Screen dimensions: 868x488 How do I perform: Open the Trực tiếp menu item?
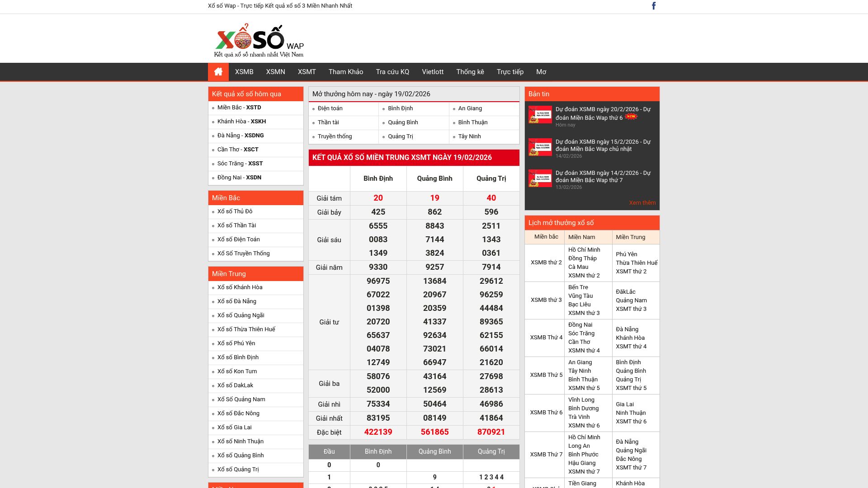pos(509,71)
